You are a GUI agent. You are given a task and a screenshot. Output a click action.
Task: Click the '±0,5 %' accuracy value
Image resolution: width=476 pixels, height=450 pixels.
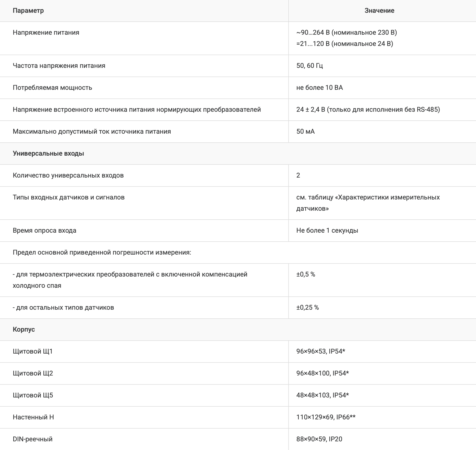click(x=306, y=274)
